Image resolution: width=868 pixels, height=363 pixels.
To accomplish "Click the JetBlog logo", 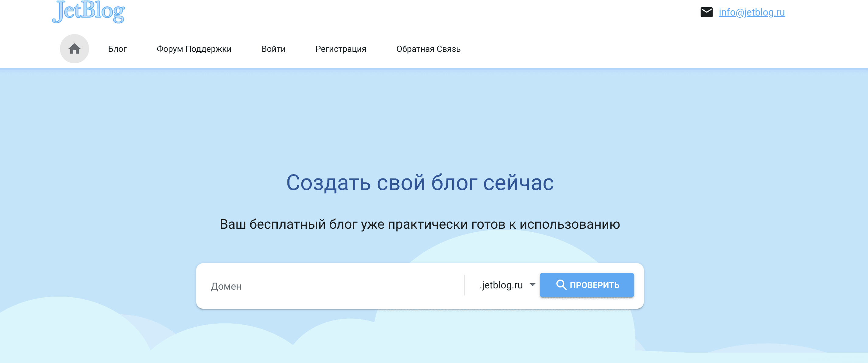I will [88, 12].
